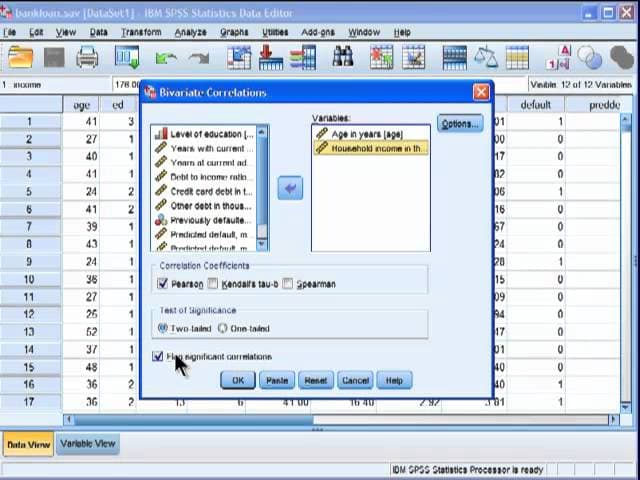The height and width of the screenshot is (480, 640).
Task: Select Level of education variable in list
Action: [x=204, y=134]
